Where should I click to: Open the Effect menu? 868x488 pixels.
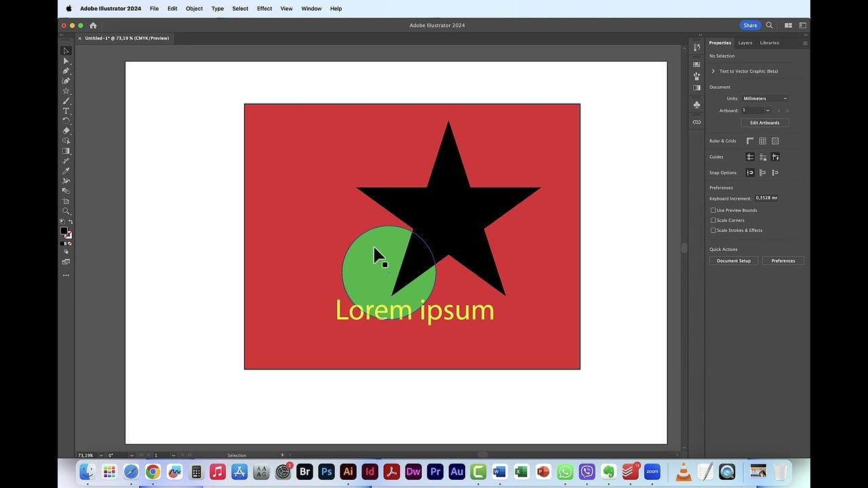pyautogui.click(x=264, y=9)
